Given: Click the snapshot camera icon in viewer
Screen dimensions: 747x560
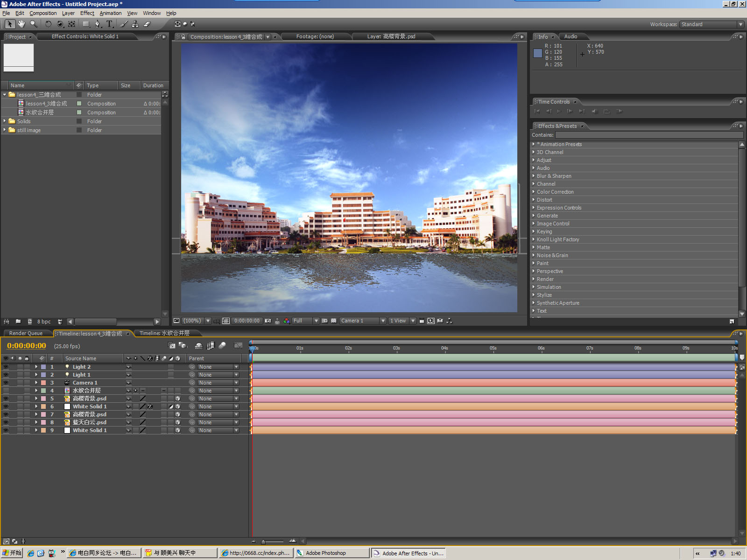Looking at the screenshot, I should pyautogui.click(x=268, y=321).
